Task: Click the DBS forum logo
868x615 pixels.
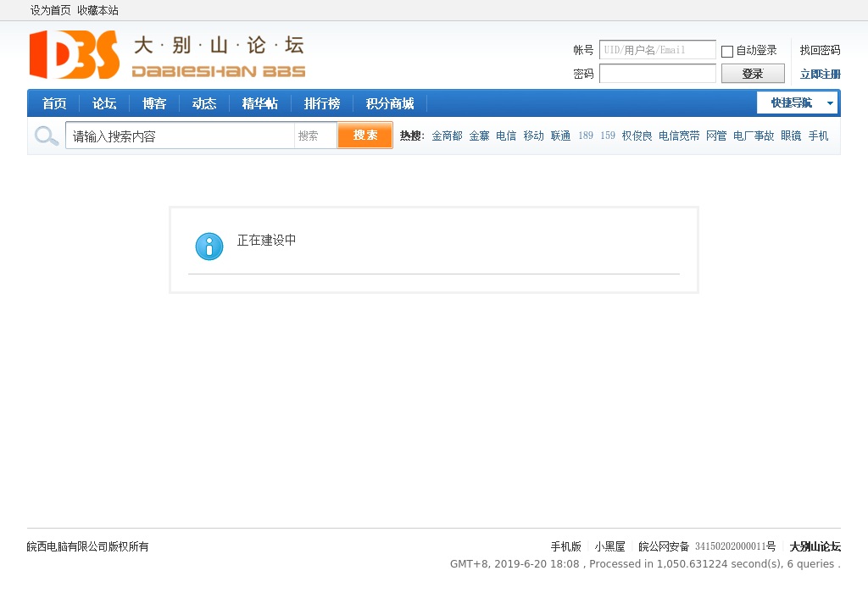Action: [167, 55]
